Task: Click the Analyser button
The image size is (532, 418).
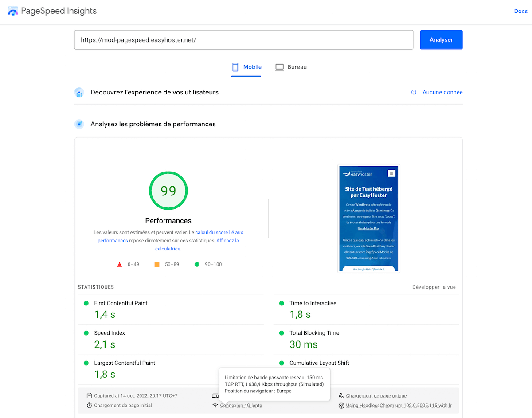Action: [441, 39]
